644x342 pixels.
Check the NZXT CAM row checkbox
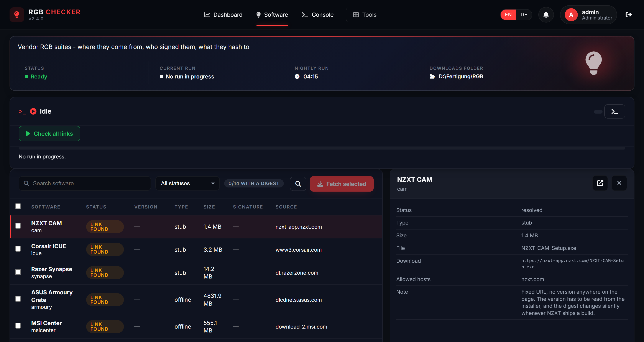(18, 226)
